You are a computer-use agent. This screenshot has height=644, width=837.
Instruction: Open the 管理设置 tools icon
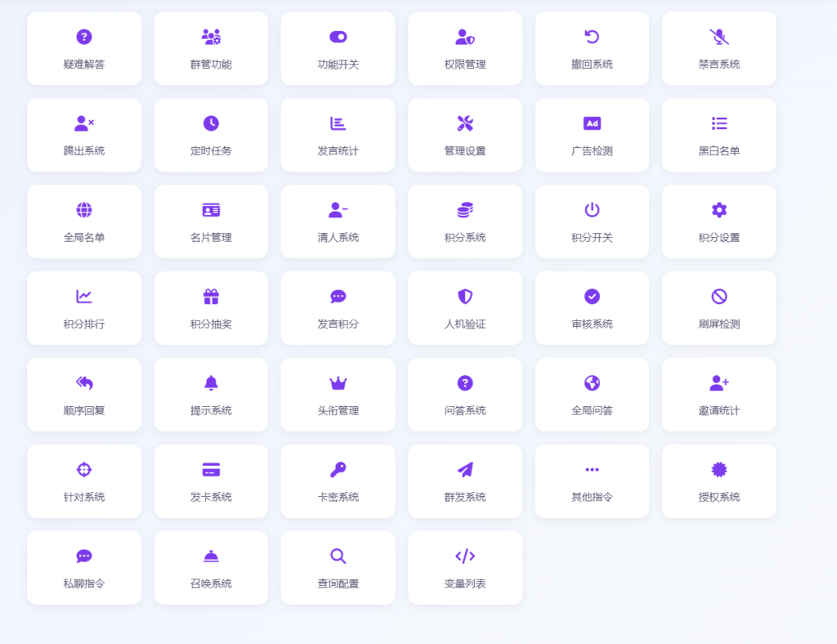pos(465,123)
